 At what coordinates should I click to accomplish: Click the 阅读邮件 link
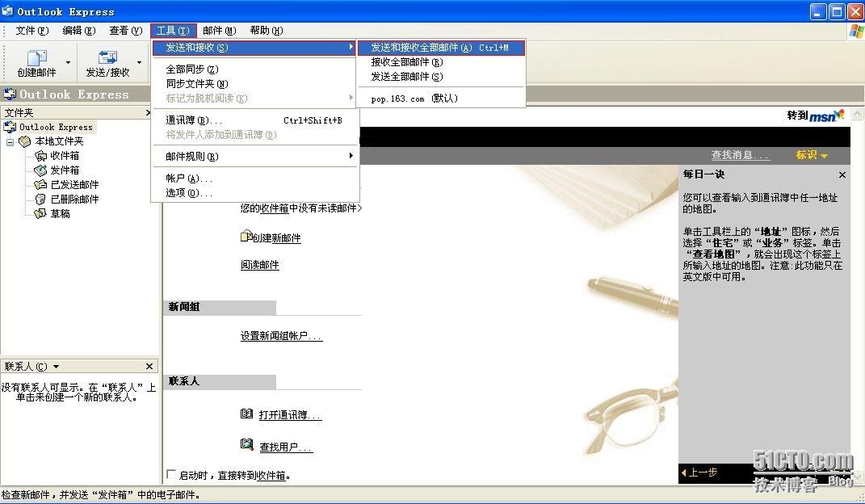click(x=260, y=265)
